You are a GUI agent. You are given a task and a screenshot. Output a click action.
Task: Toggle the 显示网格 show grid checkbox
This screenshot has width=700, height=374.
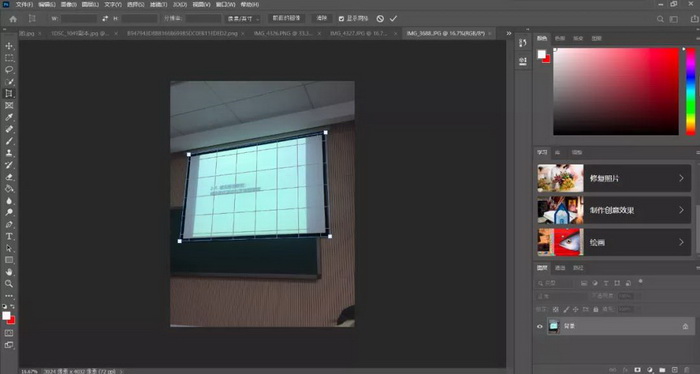point(341,19)
